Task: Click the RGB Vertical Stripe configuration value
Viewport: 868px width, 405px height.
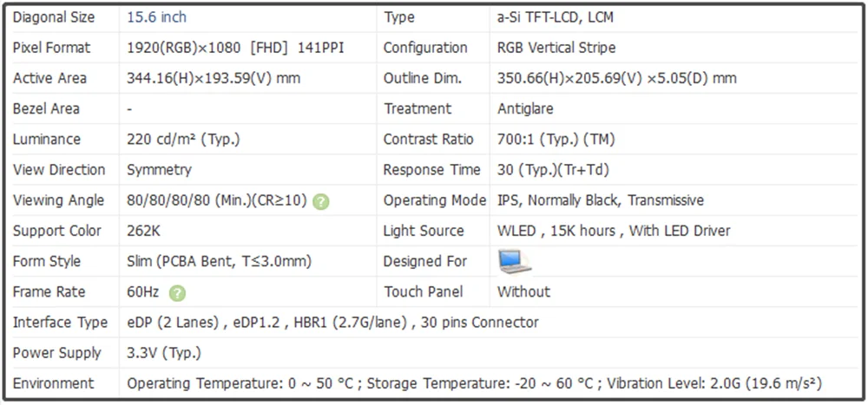Action: pos(569,48)
